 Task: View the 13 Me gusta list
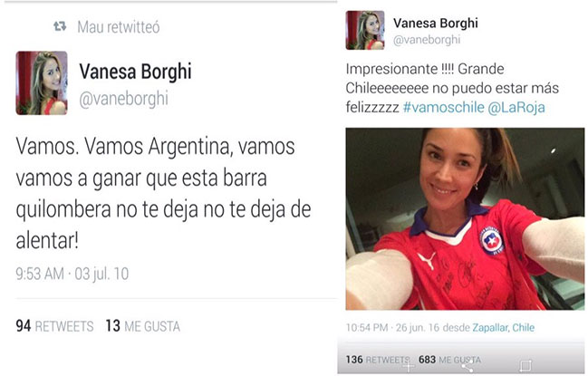coord(143,326)
